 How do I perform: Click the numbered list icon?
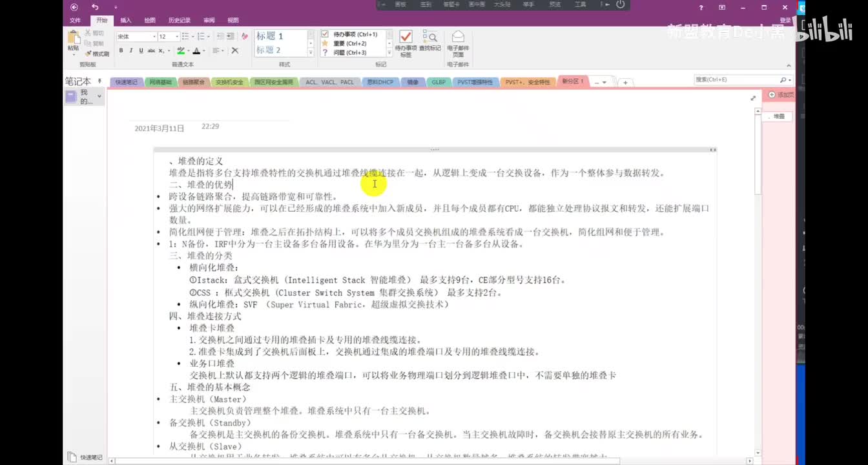(x=200, y=36)
